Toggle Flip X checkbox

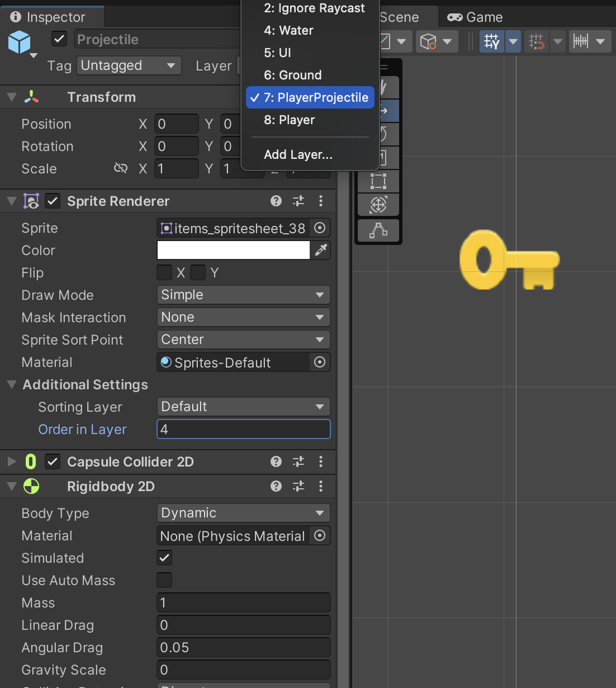(x=164, y=272)
